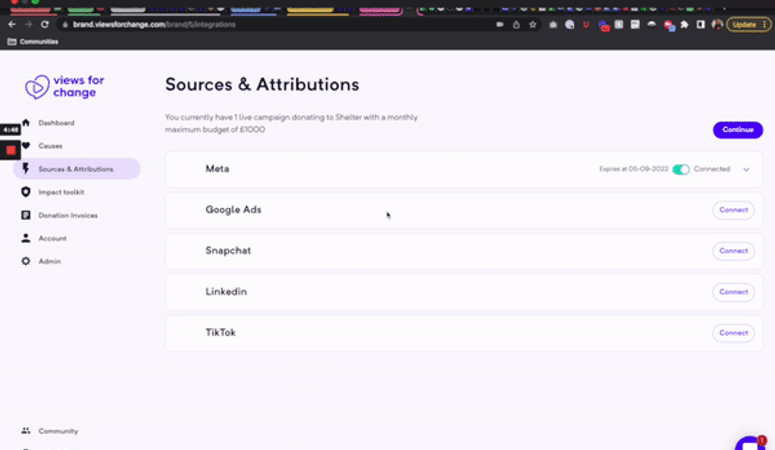
Task: Connect Google Ads
Action: pos(733,210)
